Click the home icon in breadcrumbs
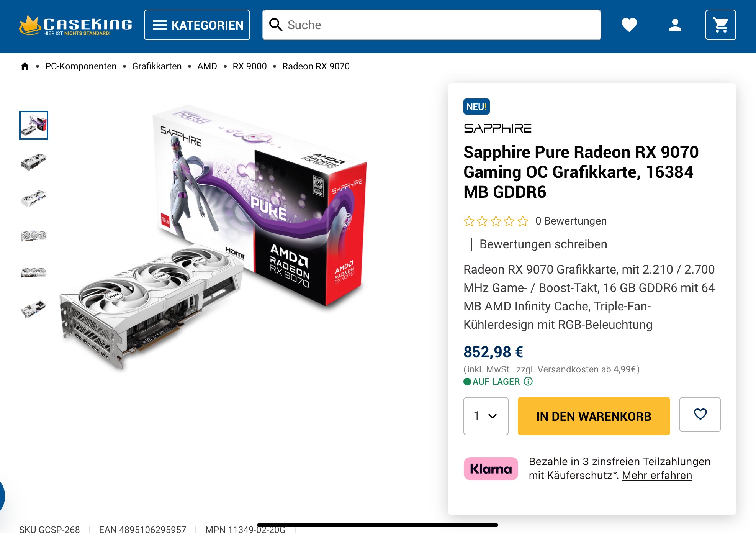The height and width of the screenshot is (533, 756). click(25, 66)
